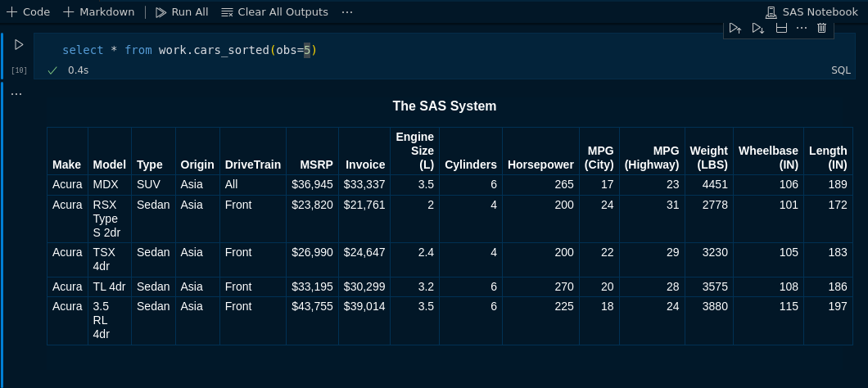Run the SQL cell with the play icon

[19, 45]
